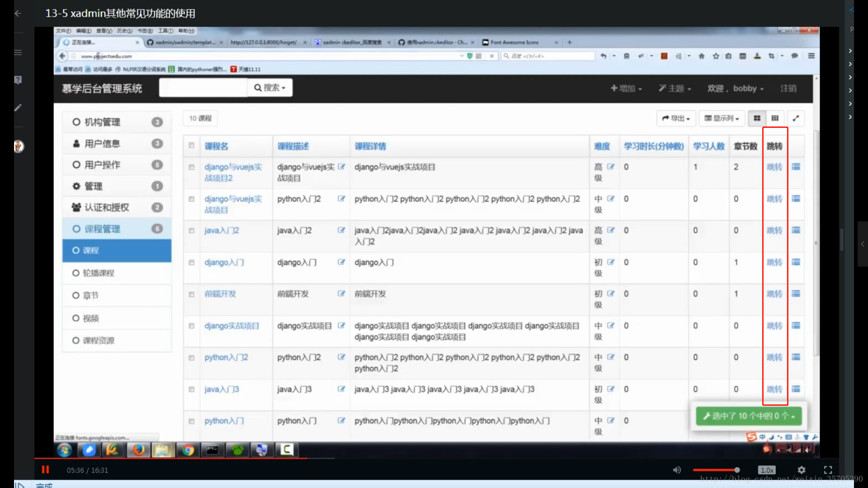Image resolution: width=868 pixels, height=488 pixels.
Task: Sort by 课程名 column header
Action: pos(217,146)
